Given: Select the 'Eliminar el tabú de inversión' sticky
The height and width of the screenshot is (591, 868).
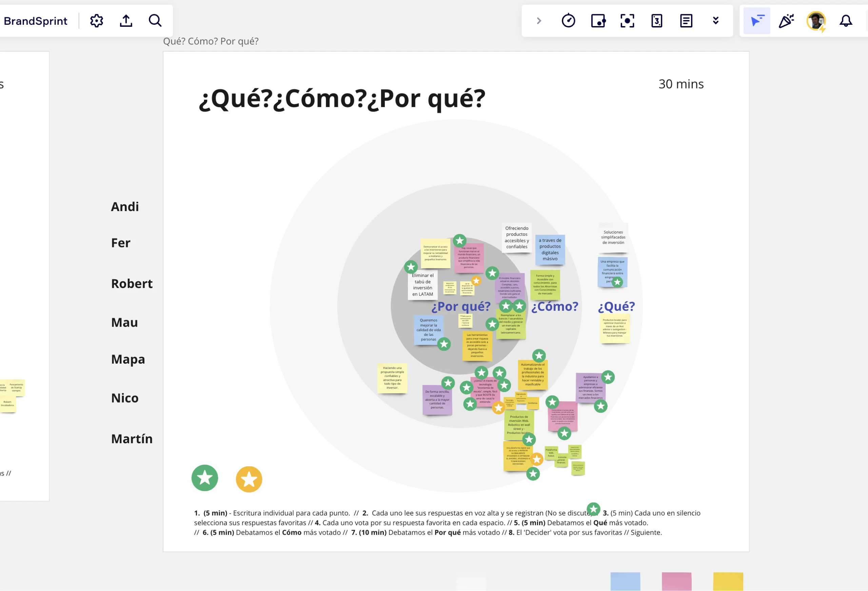Looking at the screenshot, I should 423,285.
